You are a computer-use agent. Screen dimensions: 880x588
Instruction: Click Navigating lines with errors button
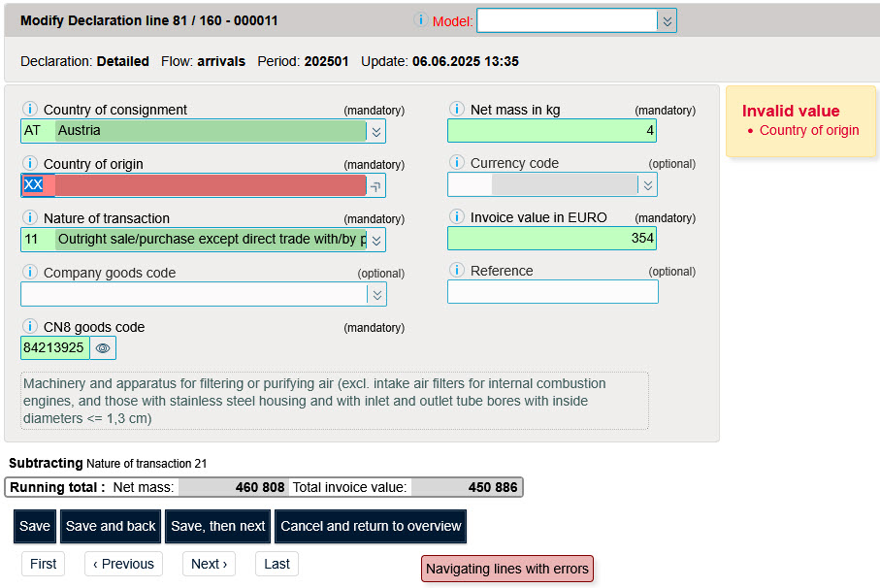click(x=506, y=569)
